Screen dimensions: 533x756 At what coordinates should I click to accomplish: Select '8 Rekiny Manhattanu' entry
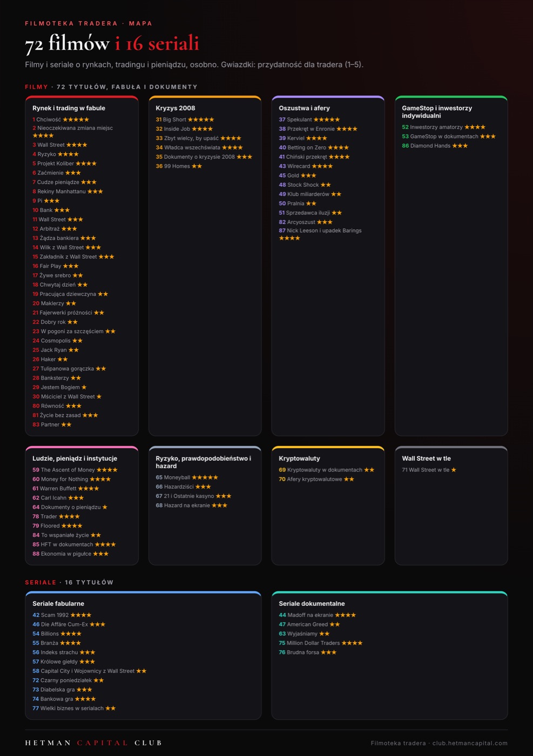(68, 191)
